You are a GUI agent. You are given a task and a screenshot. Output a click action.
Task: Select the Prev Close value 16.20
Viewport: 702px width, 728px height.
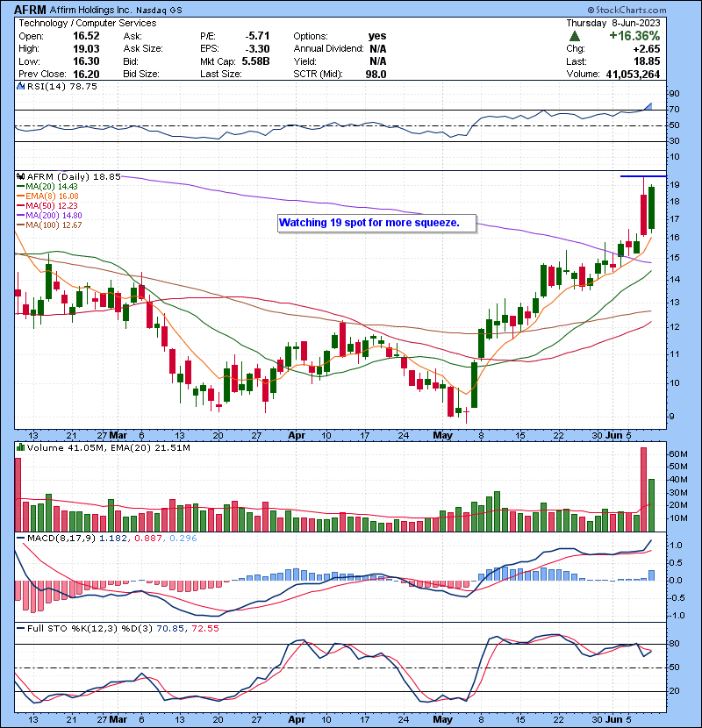[86, 74]
